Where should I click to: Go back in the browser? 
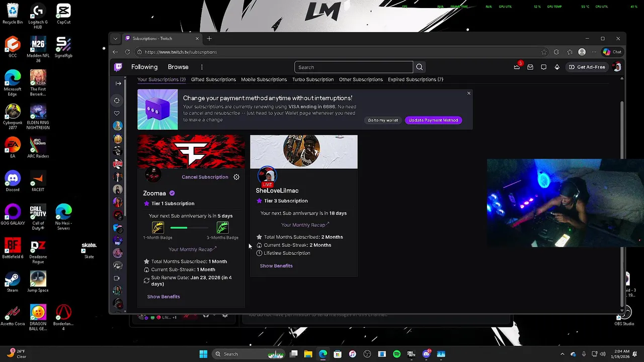(115, 52)
